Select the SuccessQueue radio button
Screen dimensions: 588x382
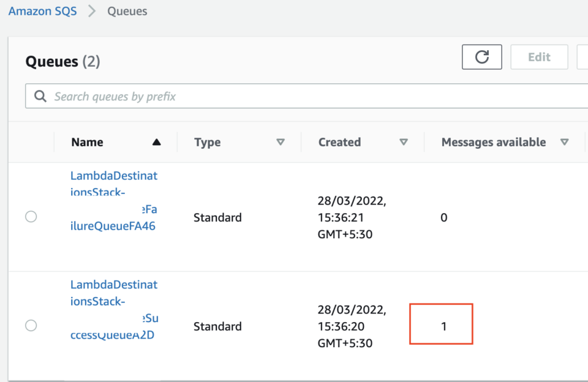pos(31,325)
